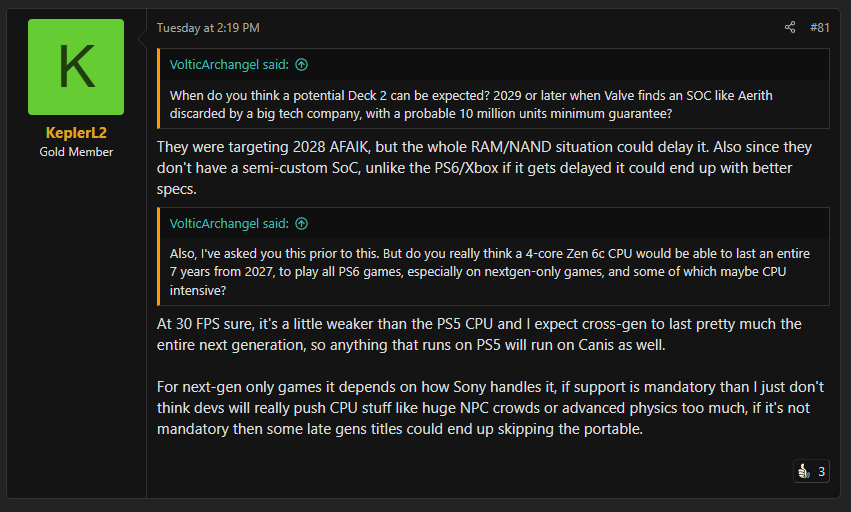
Task: Click the quoted text about a potential Deck 2
Action: (x=470, y=104)
